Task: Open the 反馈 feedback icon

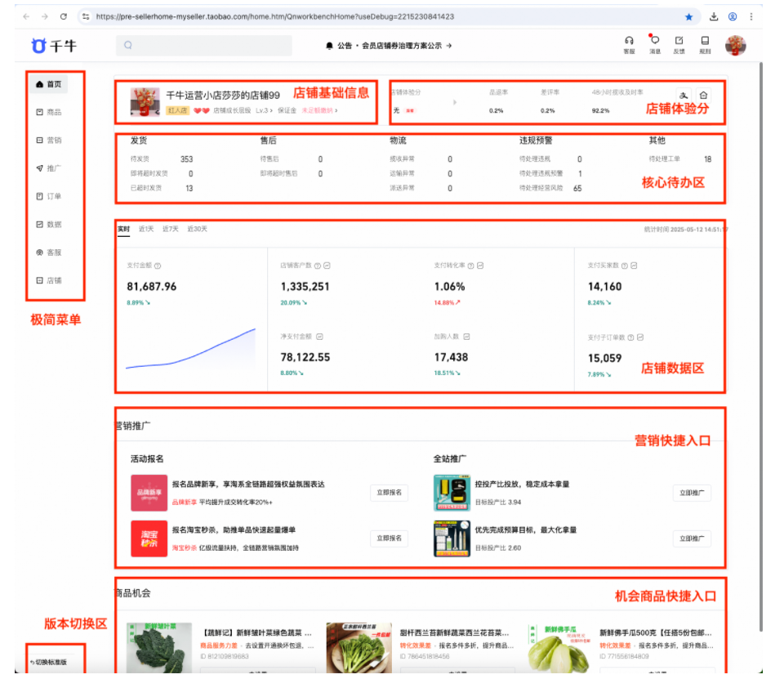Action: [x=679, y=45]
